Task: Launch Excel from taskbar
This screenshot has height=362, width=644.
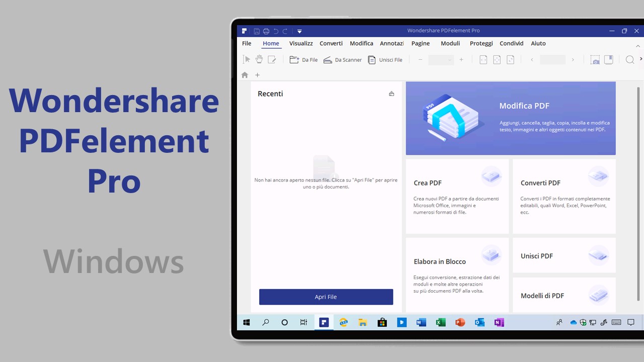Action: click(441, 323)
